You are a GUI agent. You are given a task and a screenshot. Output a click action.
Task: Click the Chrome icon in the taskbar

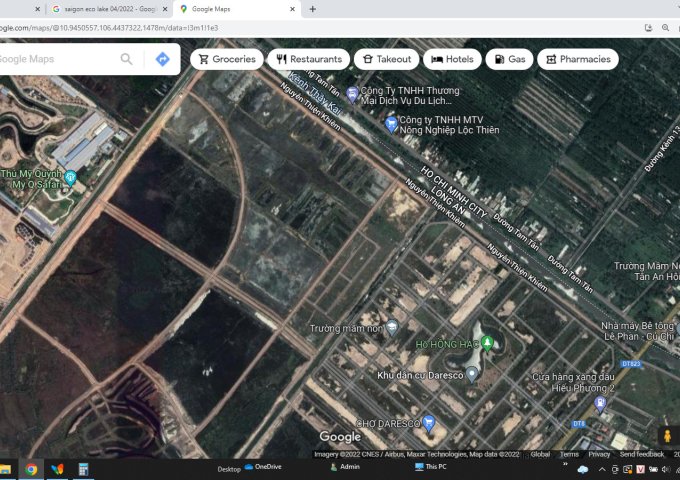coord(31,469)
